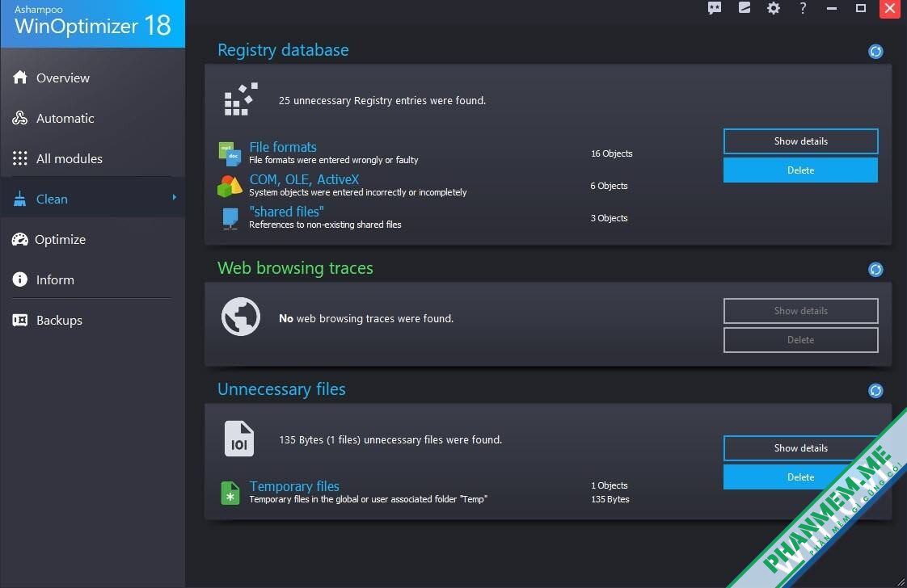Click the Temporary files green icon

[x=230, y=493]
